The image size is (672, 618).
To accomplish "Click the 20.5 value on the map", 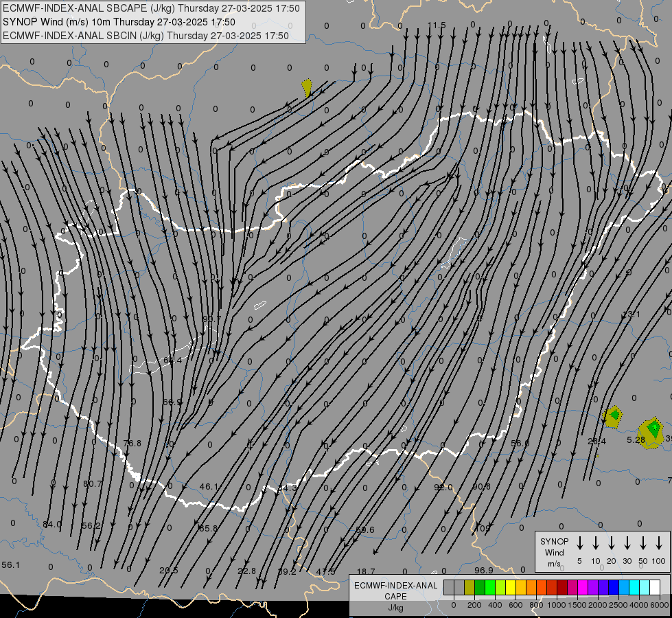I will (168, 571).
